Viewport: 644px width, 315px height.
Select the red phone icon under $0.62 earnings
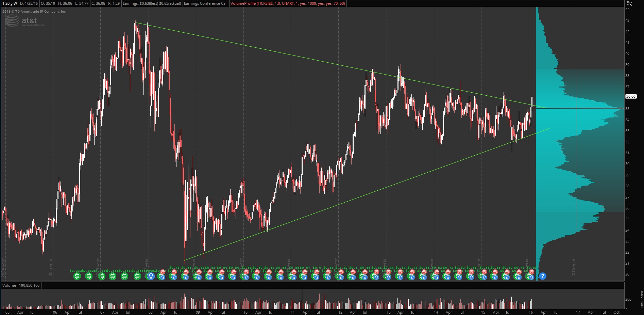click(x=459, y=272)
